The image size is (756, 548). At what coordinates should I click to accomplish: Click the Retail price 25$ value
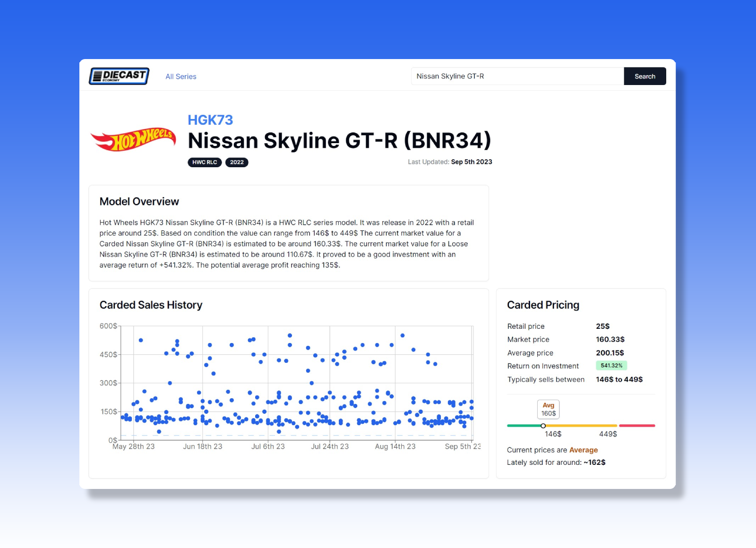[x=602, y=326]
